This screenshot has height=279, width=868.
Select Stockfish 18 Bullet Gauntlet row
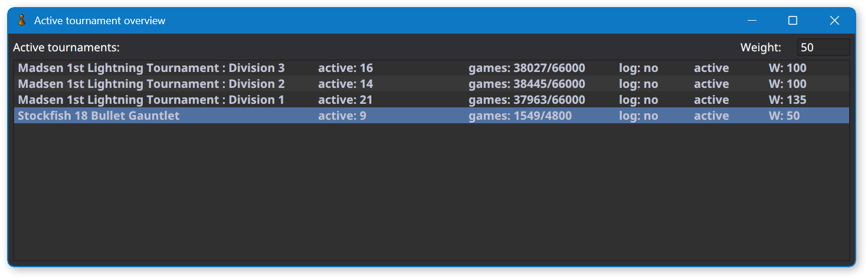coord(431,116)
